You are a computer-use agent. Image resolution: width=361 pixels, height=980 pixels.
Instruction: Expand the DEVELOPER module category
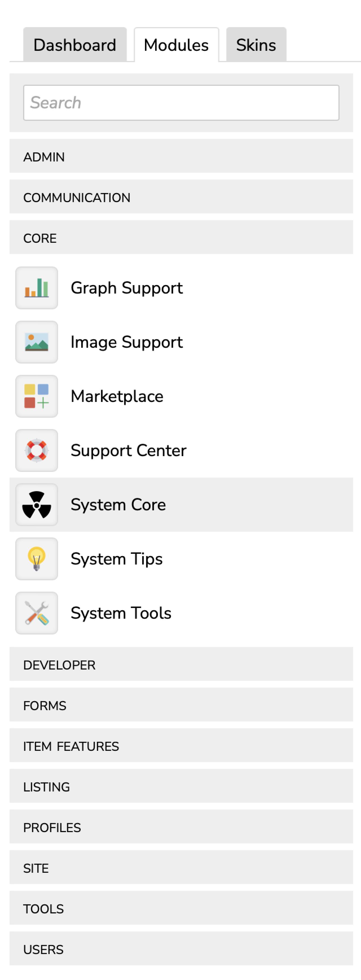click(181, 665)
